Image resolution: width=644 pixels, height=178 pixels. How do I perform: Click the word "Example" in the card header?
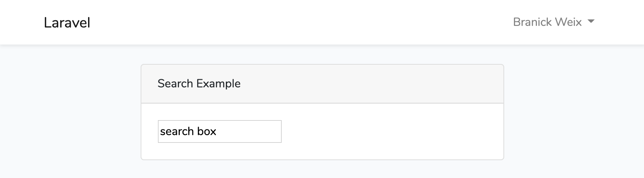(x=218, y=84)
